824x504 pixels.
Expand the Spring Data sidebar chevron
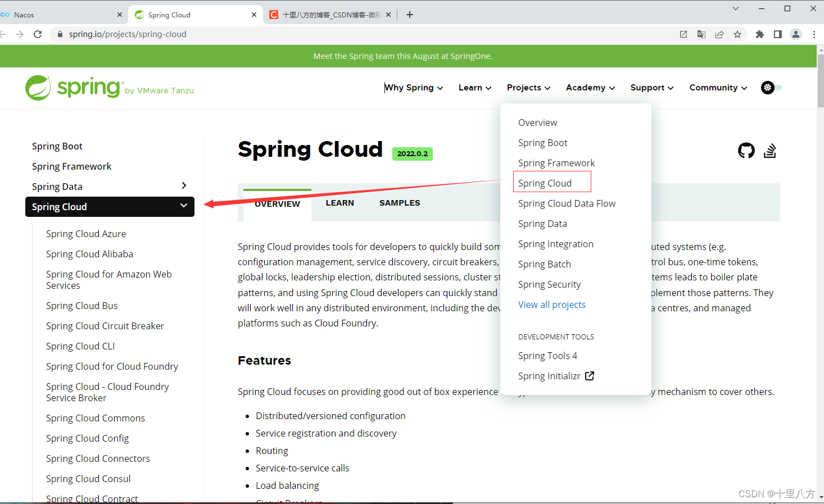(x=184, y=185)
